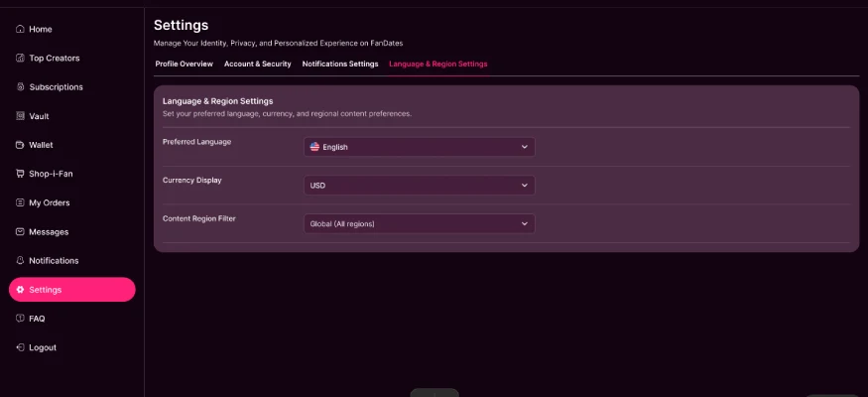Click the Notifications bell icon
The height and width of the screenshot is (397, 868).
coord(21,261)
